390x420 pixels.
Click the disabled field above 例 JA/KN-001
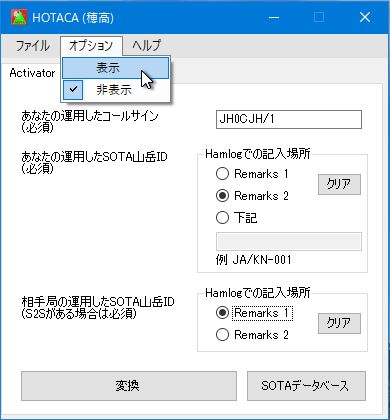289,241
